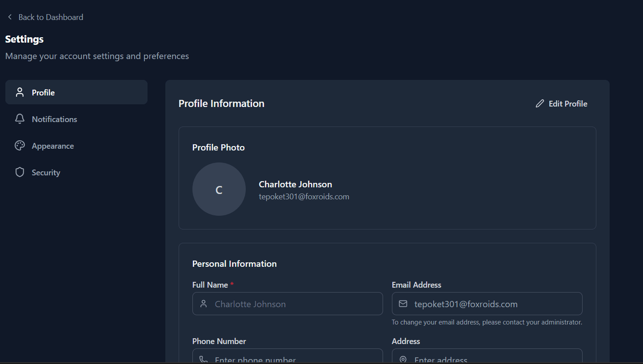
Task: Click the Appearance palette icon
Action: point(20,146)
